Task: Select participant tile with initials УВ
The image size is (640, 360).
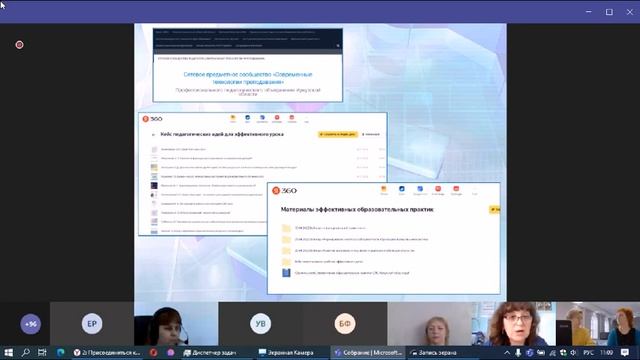Action: click(260, 324)
